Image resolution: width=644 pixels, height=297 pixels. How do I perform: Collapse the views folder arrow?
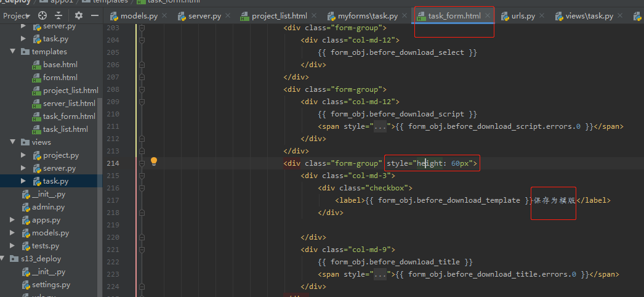[x=12, y=142]
